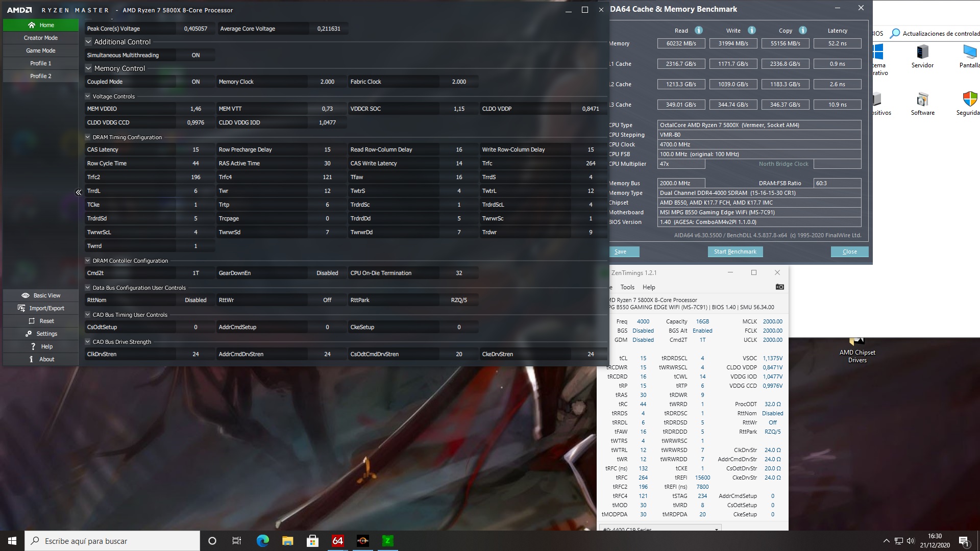The image size is (980, 551).
Task: Open the Software icon in Control Panel
Action: pos(922,104)
